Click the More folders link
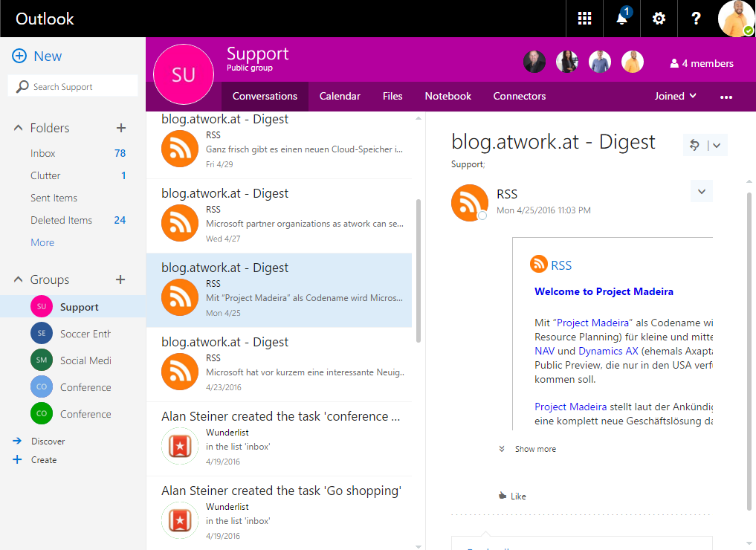This screenshot has width=756, height=550. [x=42, y=242]
